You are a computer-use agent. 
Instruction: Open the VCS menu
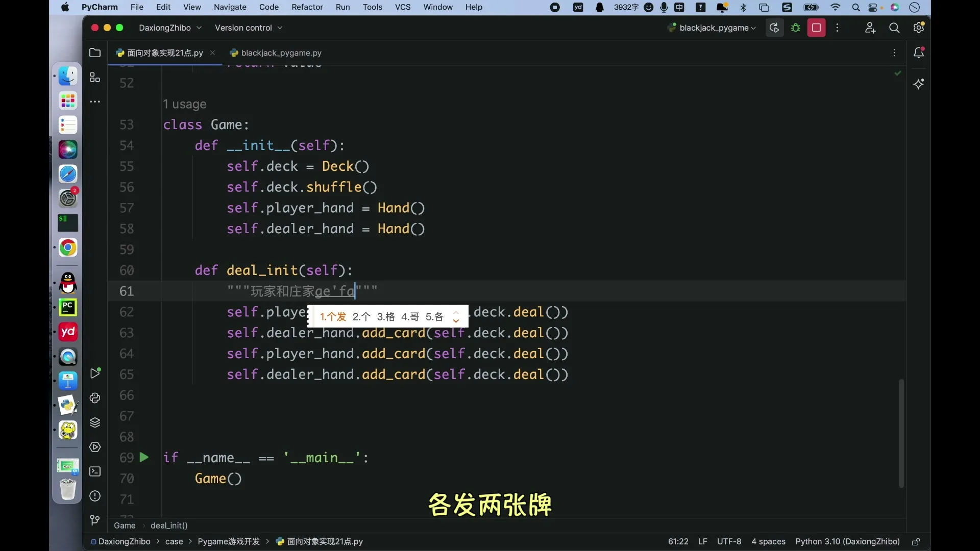[403, 7]
